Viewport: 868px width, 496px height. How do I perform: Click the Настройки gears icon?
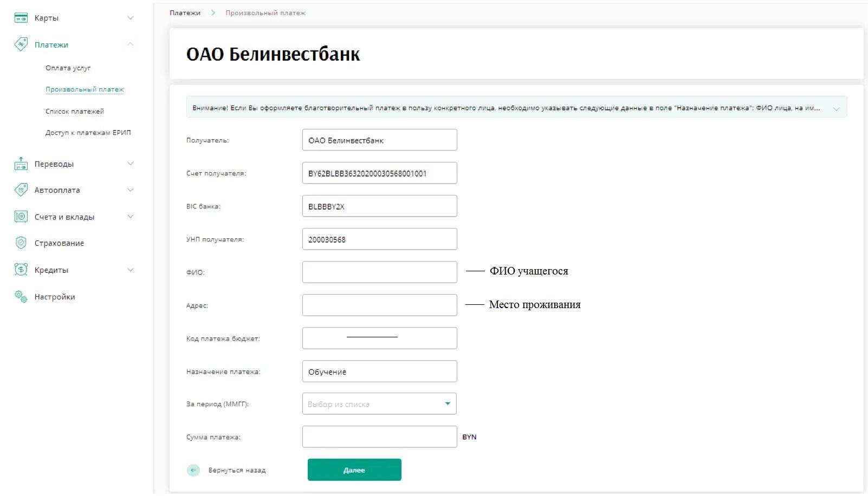click(21, 296)
